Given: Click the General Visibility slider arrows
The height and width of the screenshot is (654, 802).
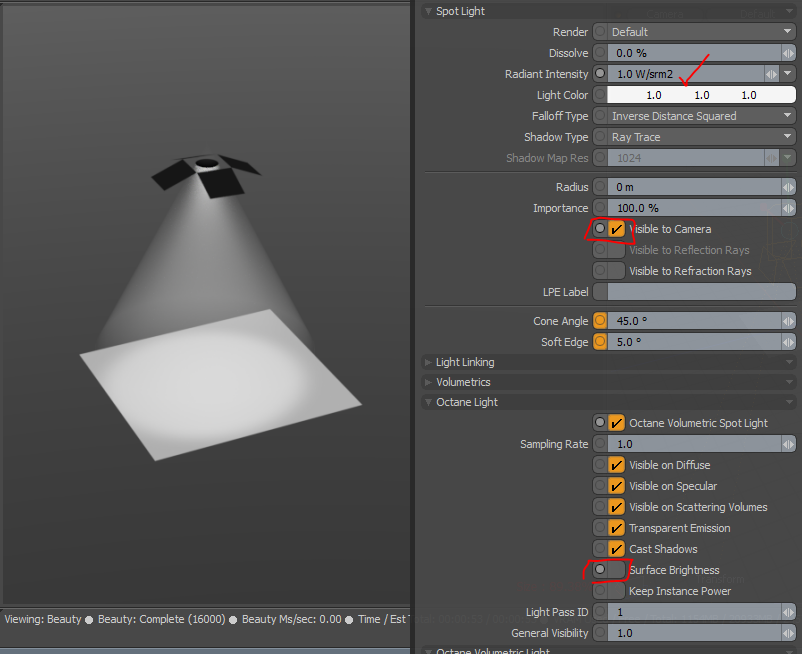Looking at the screenshot, I should coord(788,633).
